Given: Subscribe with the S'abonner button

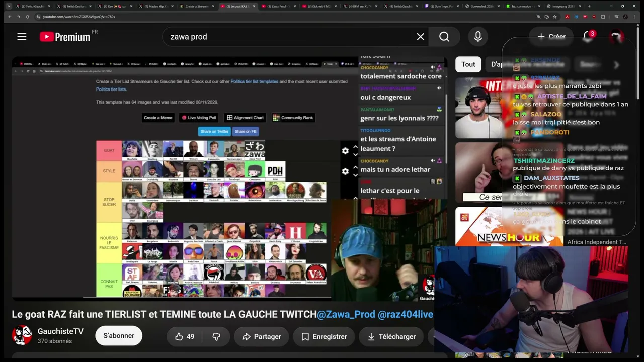Looking at the screenshot, I should click(x=119, y=336).
